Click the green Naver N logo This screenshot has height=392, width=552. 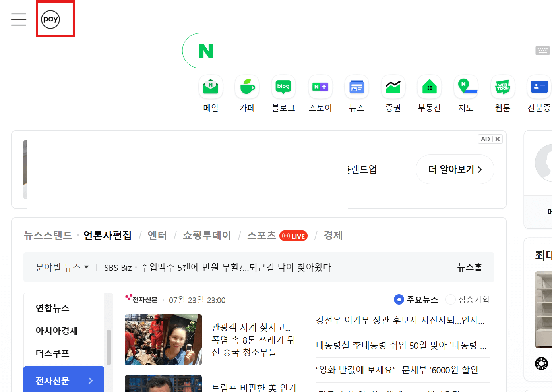(x=206, y=51)
